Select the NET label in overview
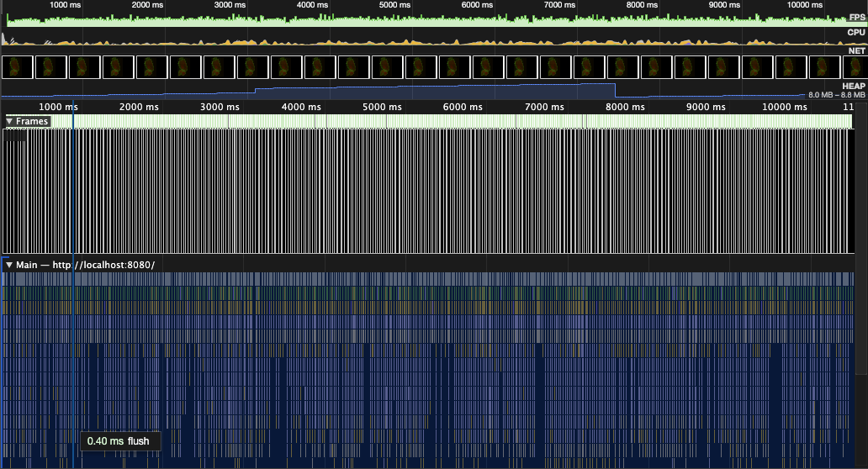Viewport: 868px width, 469px height. click(857, 50)
